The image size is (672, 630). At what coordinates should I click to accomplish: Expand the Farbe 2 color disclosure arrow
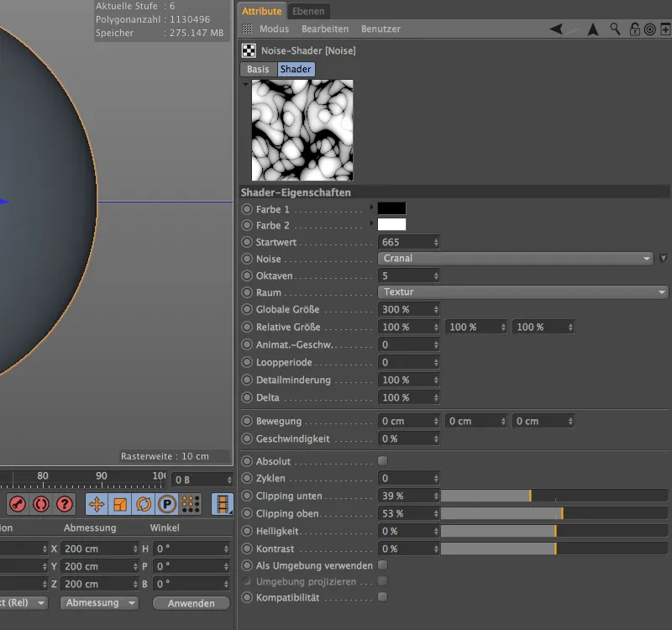(x=371, y=223)
